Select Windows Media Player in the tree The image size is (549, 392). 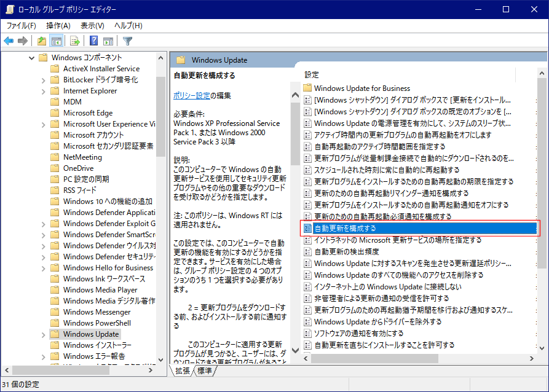coord(100,290)
